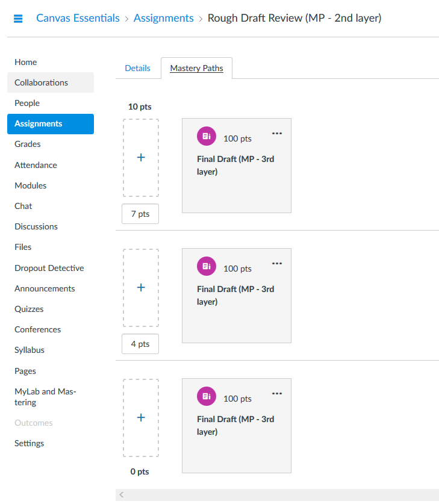This screenshot has width=439, height=504.
Task: Open options menu on top Final Draft card
Action: coord(277,134)
